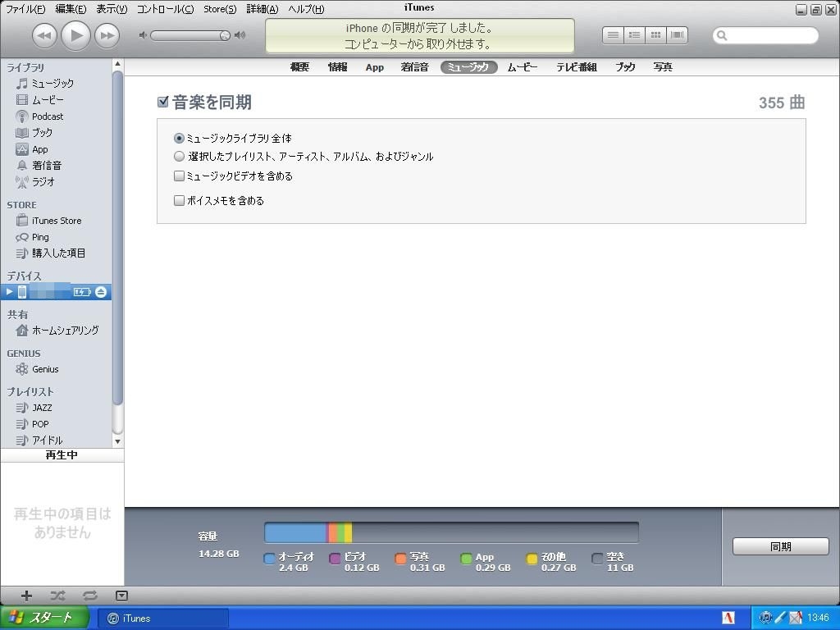The image size is (840, 630).
Task: Open iTunes Store in the sidebar
Action: [57, 221]
